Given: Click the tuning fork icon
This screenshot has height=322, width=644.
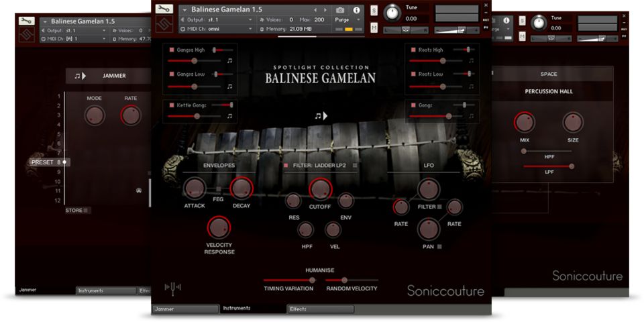Looking at the screenshot, I should tap(172, 288).
